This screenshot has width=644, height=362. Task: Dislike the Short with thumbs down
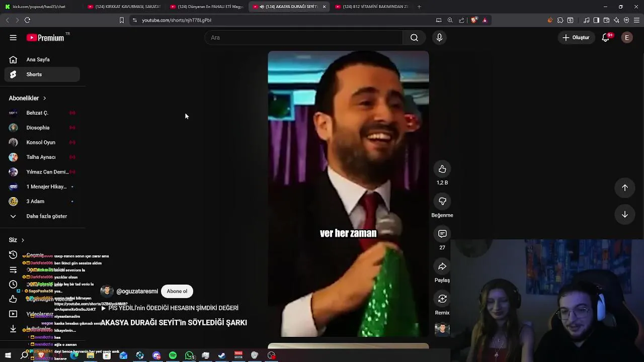point(442,201)
